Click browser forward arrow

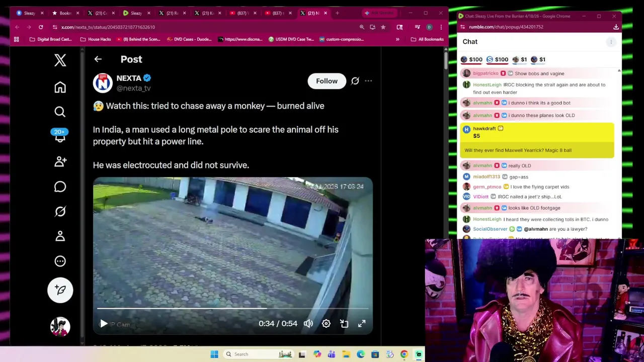point(29,27)
